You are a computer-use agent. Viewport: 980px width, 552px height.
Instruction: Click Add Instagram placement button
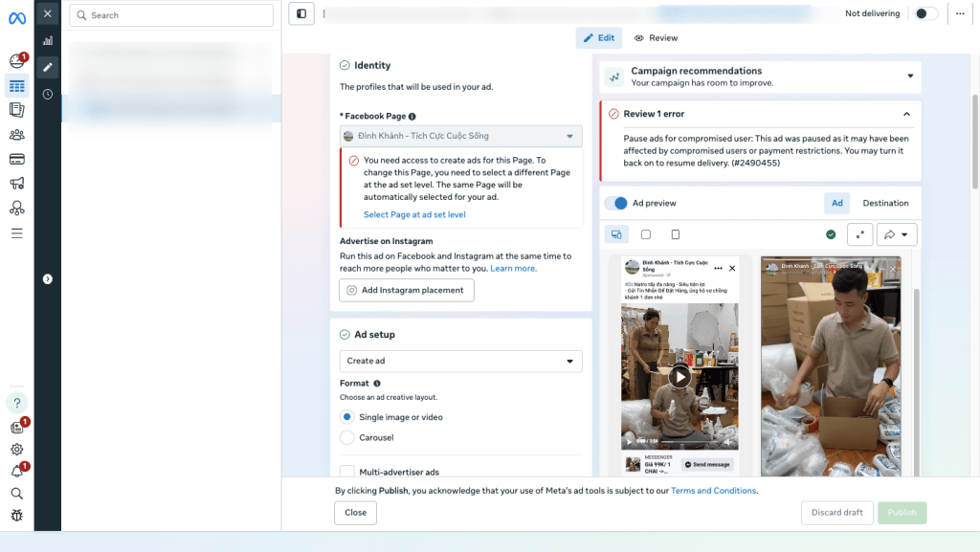[406, 291]
